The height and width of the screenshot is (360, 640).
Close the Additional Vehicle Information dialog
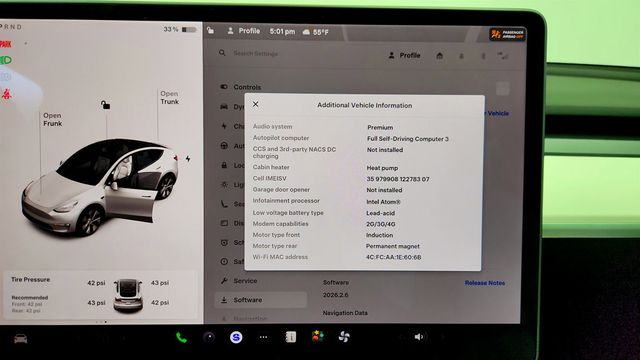[x=256, y=104]
